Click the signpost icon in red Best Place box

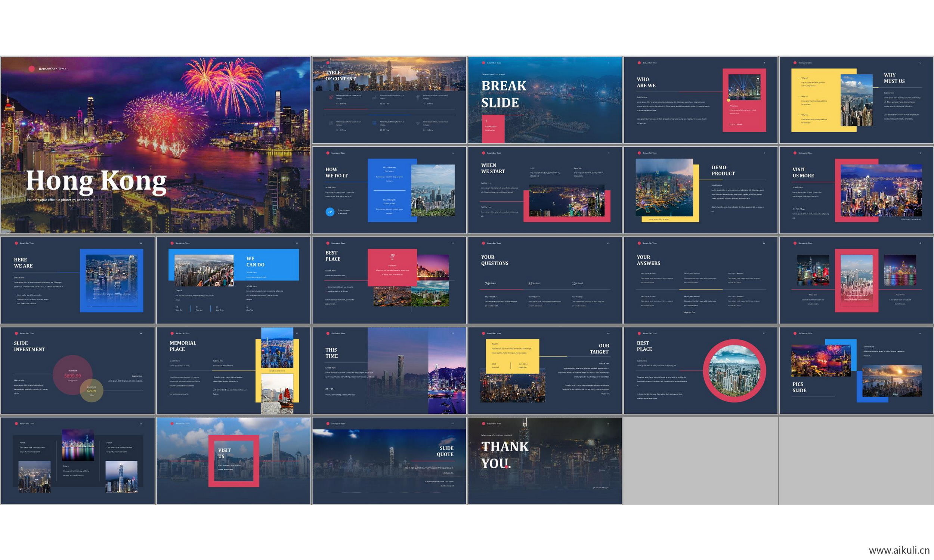[392, 257]
